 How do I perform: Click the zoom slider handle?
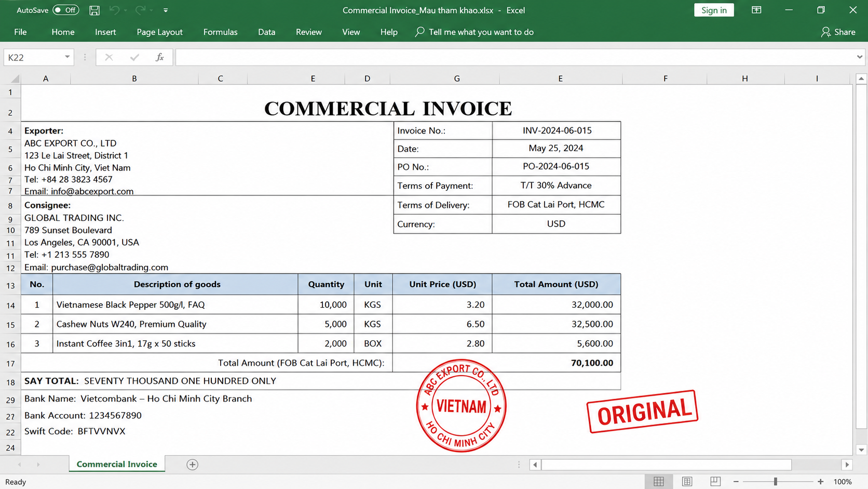click(776, 482)
